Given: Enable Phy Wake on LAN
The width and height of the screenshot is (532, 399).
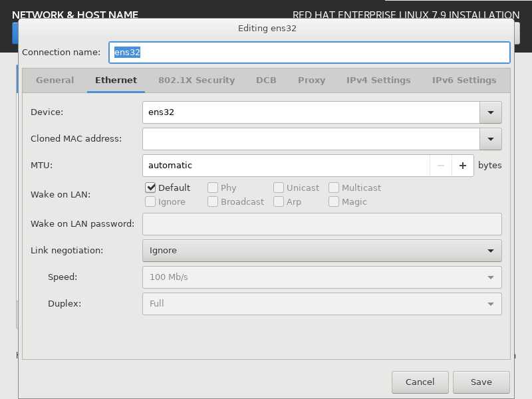Looking at the screenshot, I should (213, 188).
